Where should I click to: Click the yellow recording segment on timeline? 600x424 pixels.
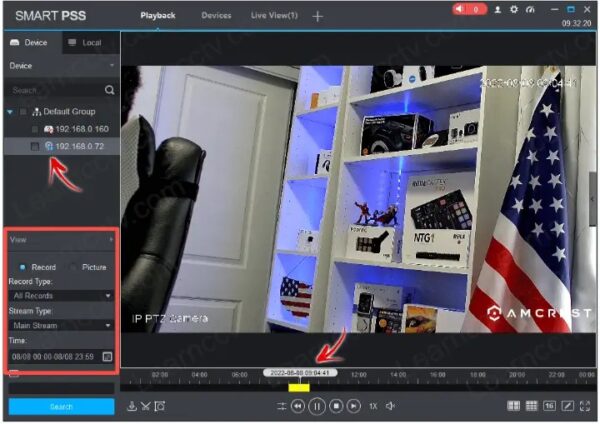click(x=298, y=387)
